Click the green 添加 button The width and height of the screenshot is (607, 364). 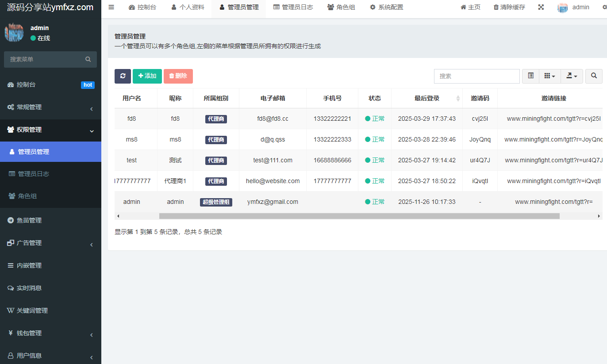click(147, 76)
